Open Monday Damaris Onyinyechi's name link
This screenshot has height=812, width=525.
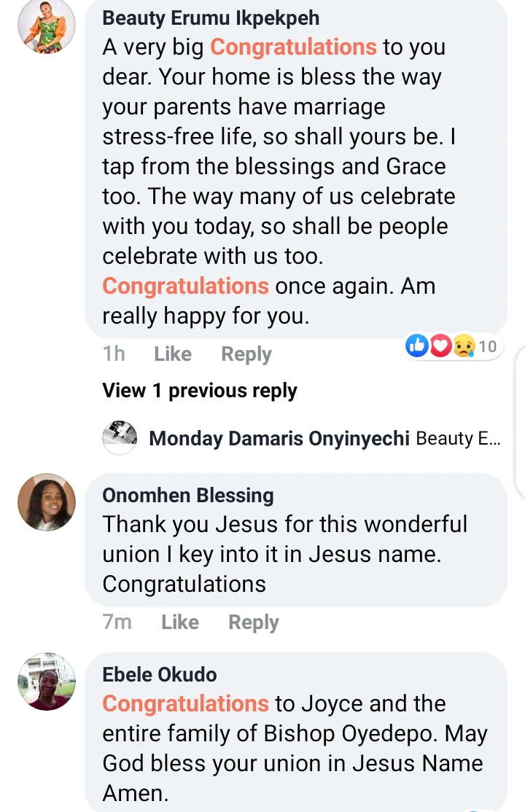279,438
